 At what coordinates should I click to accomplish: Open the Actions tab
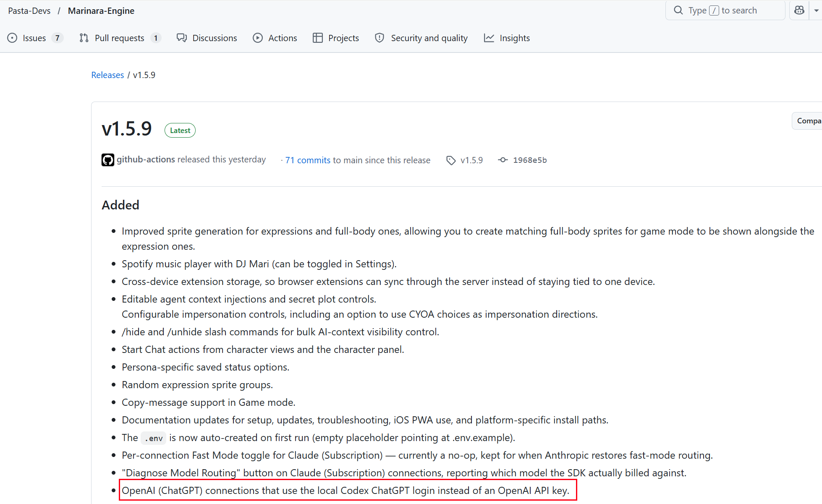(275, 38)
